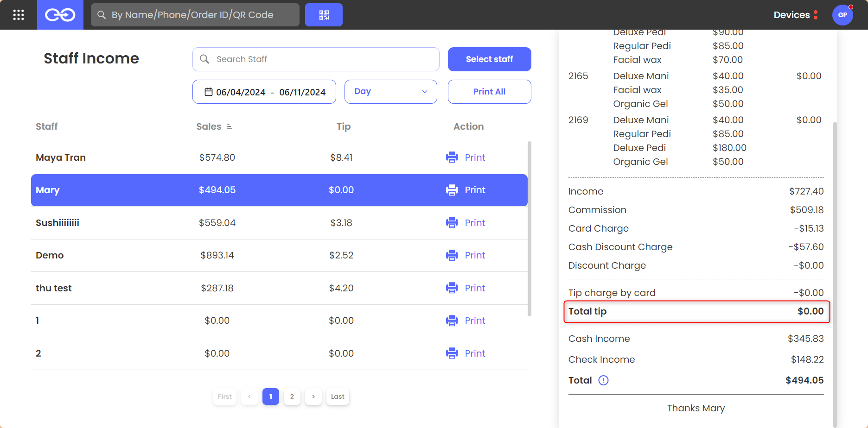Click the next page arrow
Image resolution: width=868 pixels, height=428 pixels.
coord(313,397)
